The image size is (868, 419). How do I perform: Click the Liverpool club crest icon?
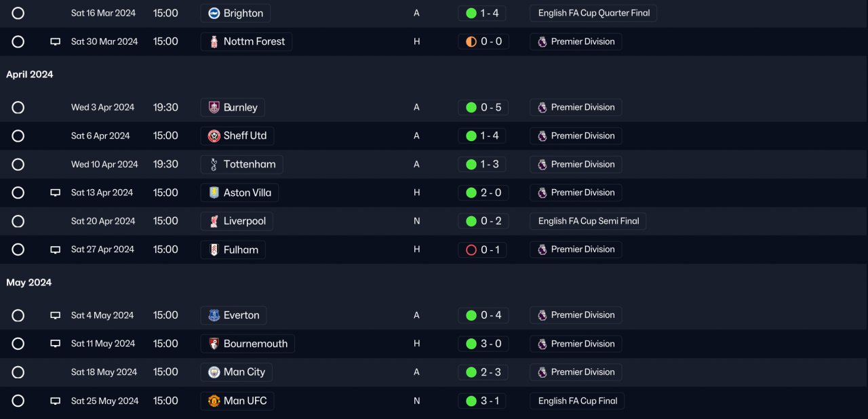pos(214,221)
